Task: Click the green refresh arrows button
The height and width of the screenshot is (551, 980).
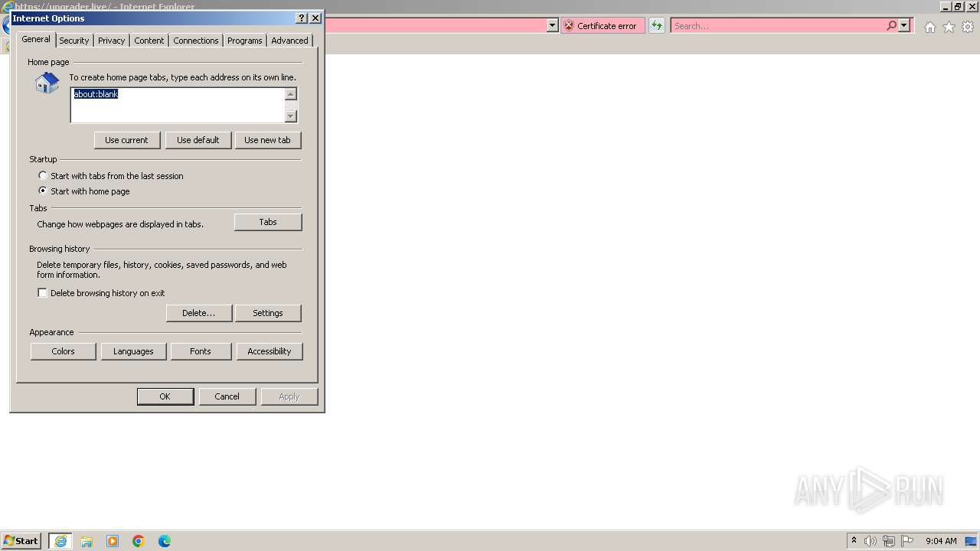Action: pos(657,25)
